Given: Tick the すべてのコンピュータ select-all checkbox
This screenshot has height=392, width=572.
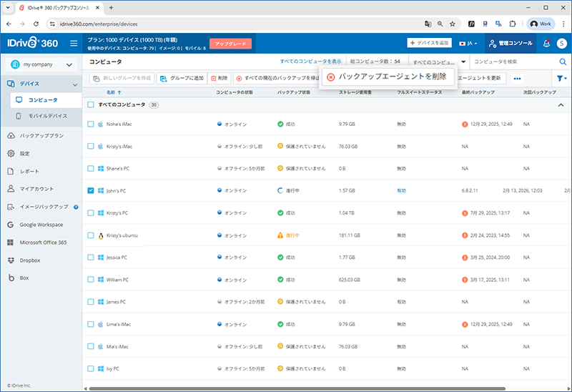Looking at the screenshot, I should [91, 104].
